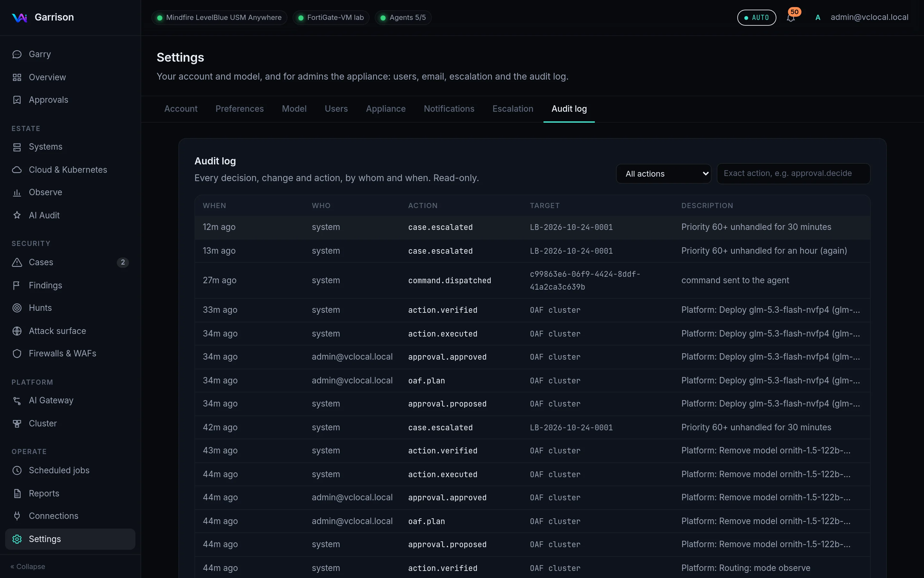Click the Mindfire LevelBlue USM Anywhere status pill
Viewport: 924px width, 578px height.
click(219, 18)
